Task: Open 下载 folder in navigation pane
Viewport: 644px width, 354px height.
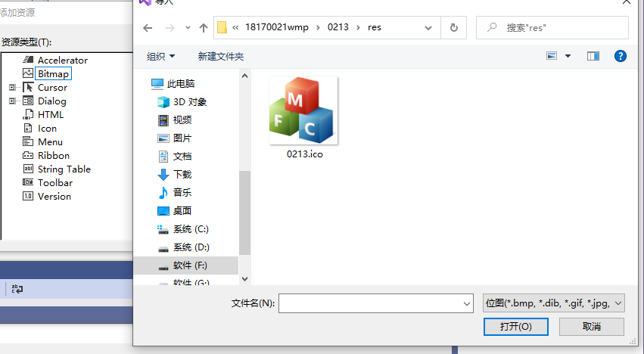Action: pos(175,174)
